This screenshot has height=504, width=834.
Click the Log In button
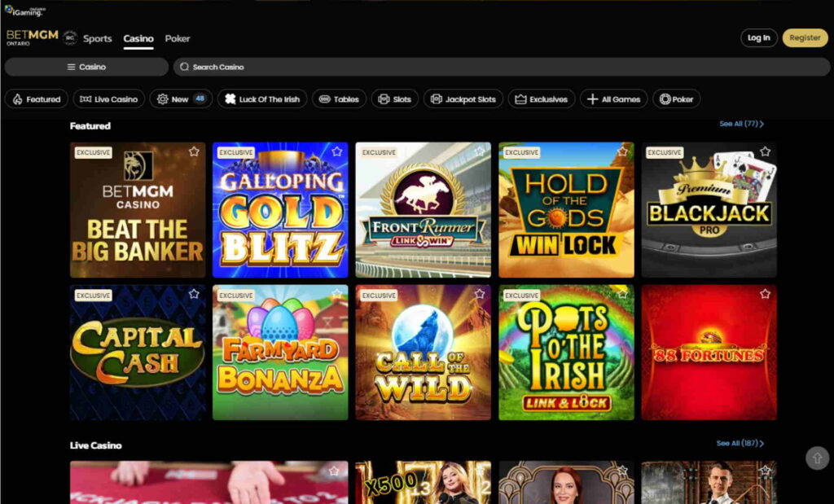click(x=759, y=37)
